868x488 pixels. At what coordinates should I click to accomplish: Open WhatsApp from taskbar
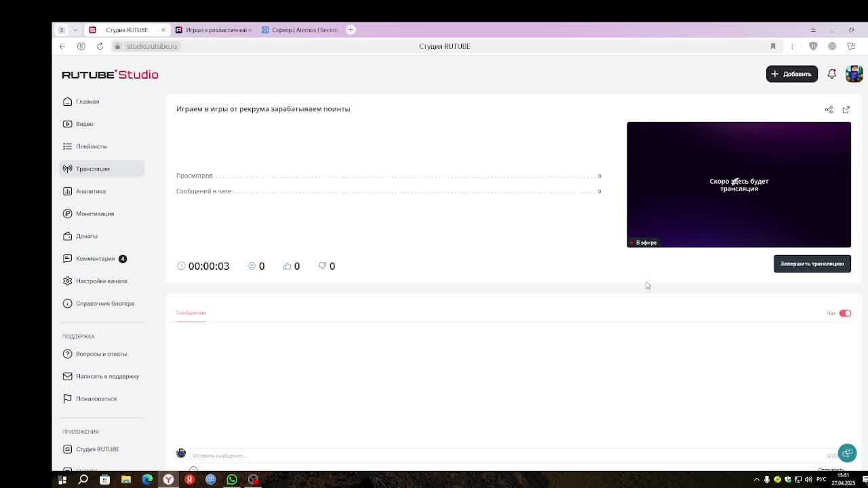coord(232,480)
